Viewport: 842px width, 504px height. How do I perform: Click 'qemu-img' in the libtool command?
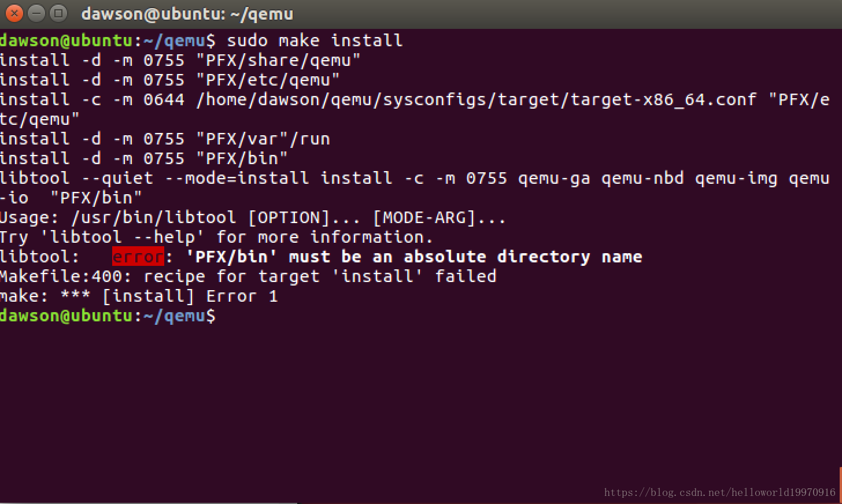pyautogui.click(x=736, y=178)
